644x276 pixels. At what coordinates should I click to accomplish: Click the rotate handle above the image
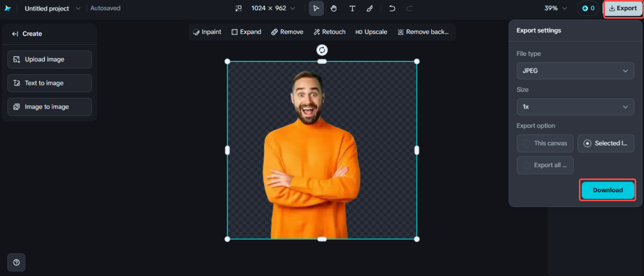(322, 50)
